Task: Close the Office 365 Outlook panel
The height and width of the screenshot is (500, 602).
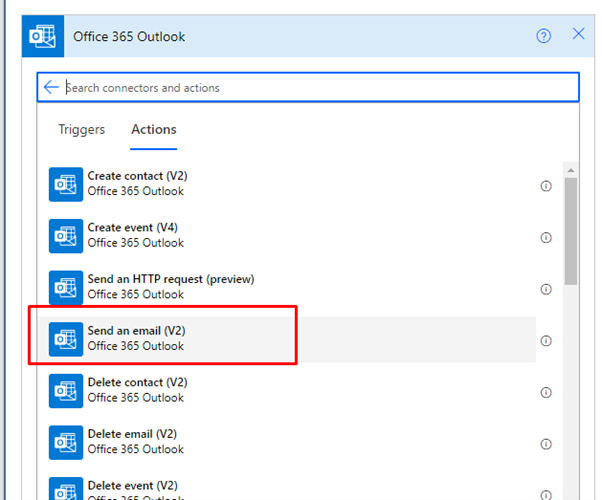Action: [578, 34]
